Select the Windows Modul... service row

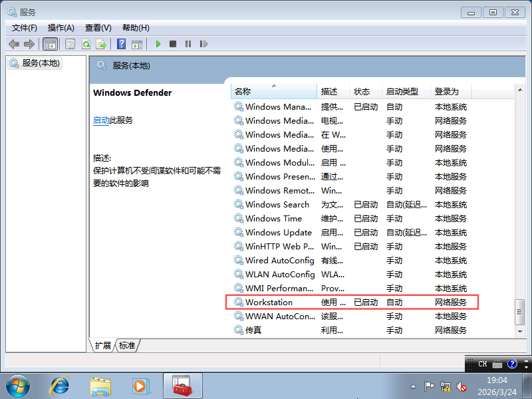(x=351, y=162)
